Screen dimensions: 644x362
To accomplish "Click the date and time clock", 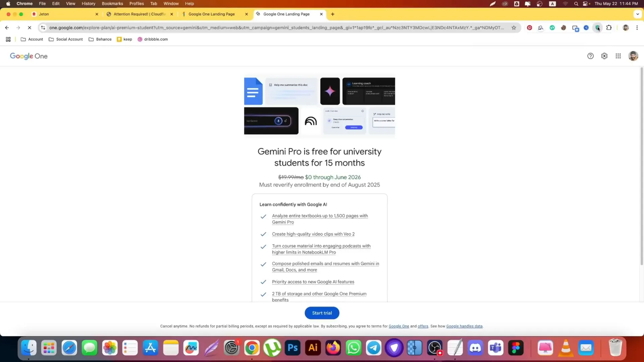I will (x=616, y=4).
